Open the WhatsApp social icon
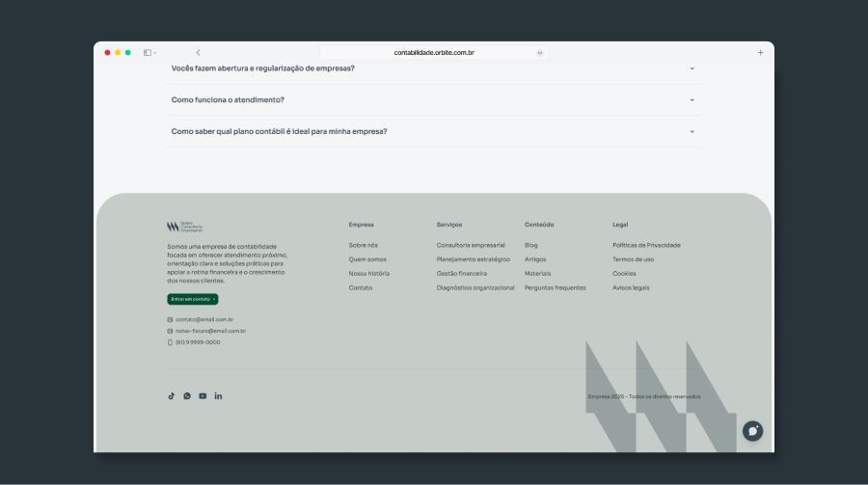Viewport: 868px width, 485px height. [187, 396]
